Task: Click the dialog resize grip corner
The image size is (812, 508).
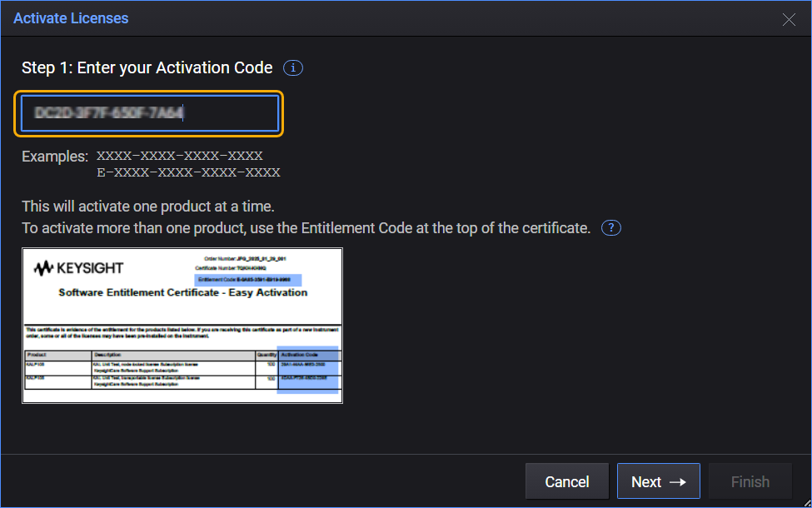Action: pyautogui.click(x=807, y=503)
